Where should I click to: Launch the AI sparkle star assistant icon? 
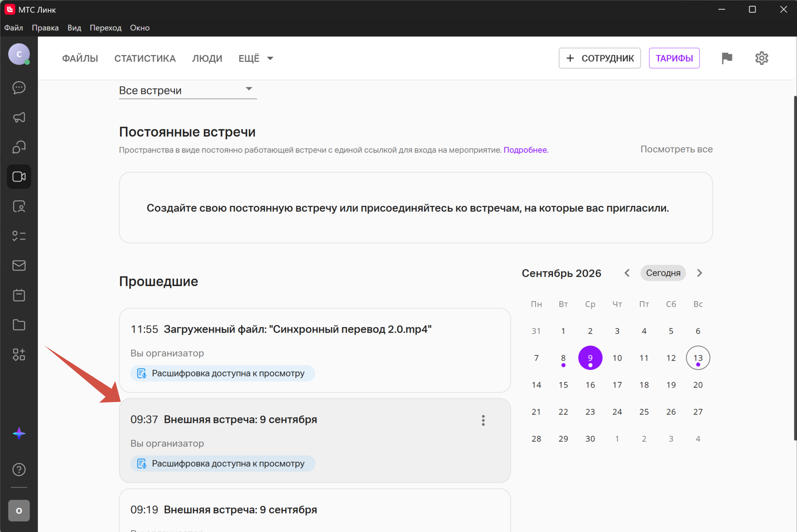[19, 434]
